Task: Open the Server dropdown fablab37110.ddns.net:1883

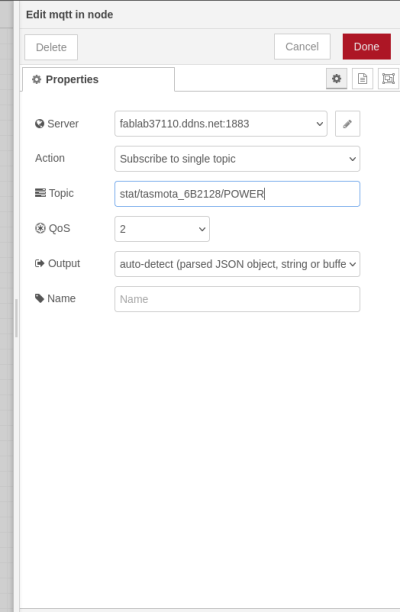Action: coord(221,124)
